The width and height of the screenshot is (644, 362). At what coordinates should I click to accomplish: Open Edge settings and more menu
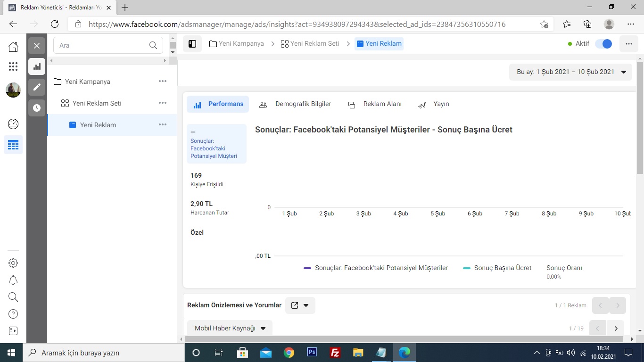[x=631, y=24]
